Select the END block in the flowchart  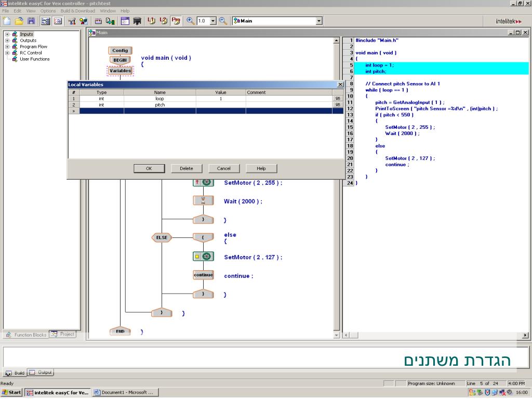120,331
